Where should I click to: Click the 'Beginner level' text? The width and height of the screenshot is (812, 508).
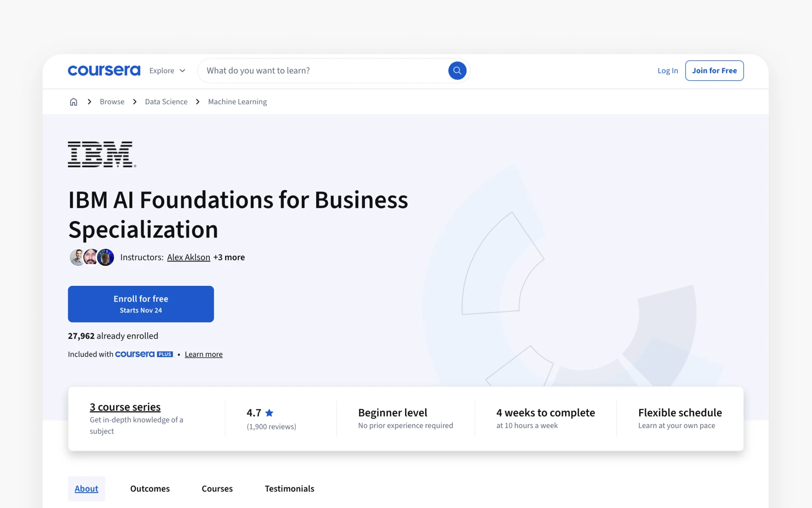click(392, 413)
